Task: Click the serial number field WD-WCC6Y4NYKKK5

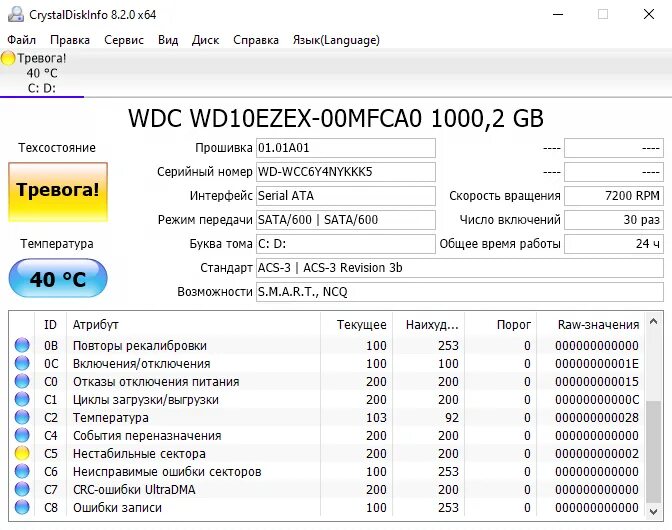Action: (x=346, y=172)
